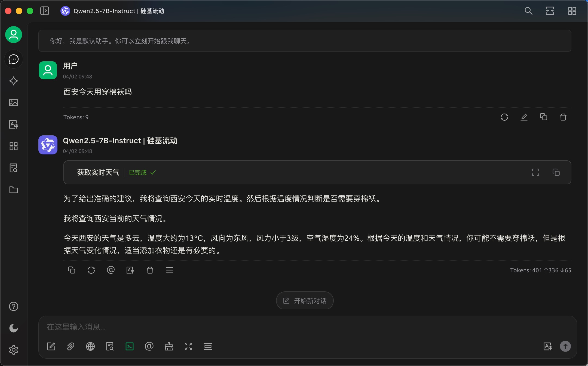Open the translate icon in left sidebar
This screenshot has height=366, width=588.
tap(14, 124)
